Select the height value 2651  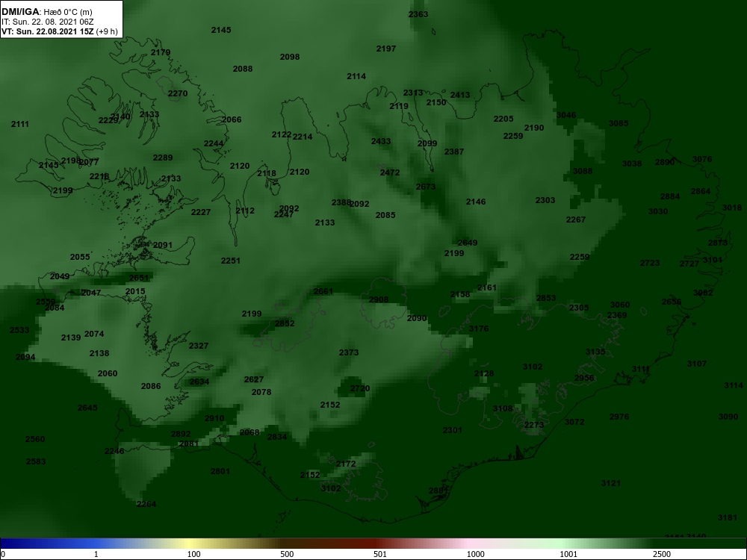(x=139, y=278)
